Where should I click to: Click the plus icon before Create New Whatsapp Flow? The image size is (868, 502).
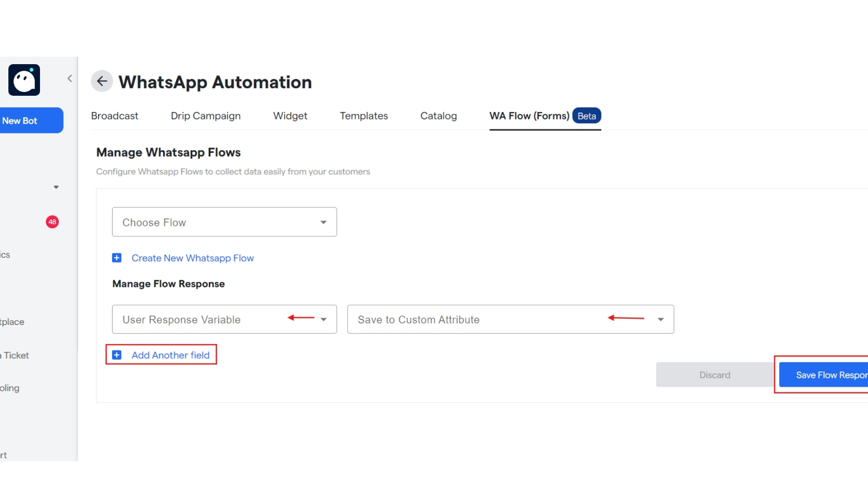point(116,258)
